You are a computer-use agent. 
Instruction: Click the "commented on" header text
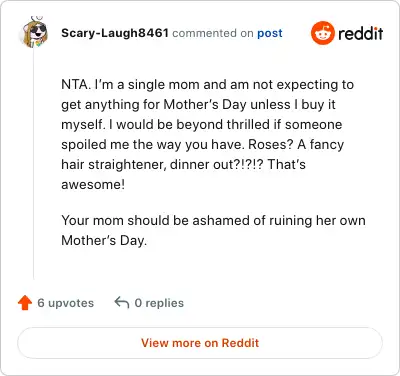point(213,33)
